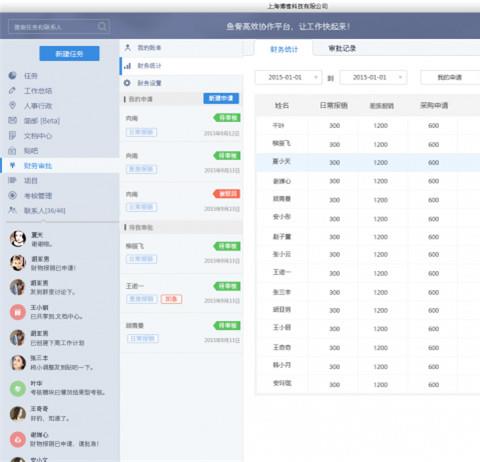Click the red avatar of 谢博心 chat
Image resolution: width=480 pixels, height=462 pixels.
click(18, 439)
